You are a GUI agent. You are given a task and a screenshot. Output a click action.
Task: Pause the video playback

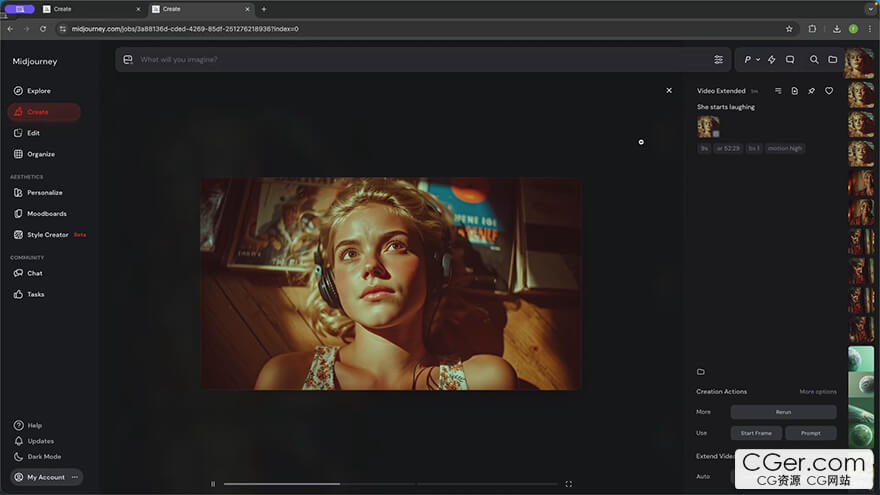213,484
